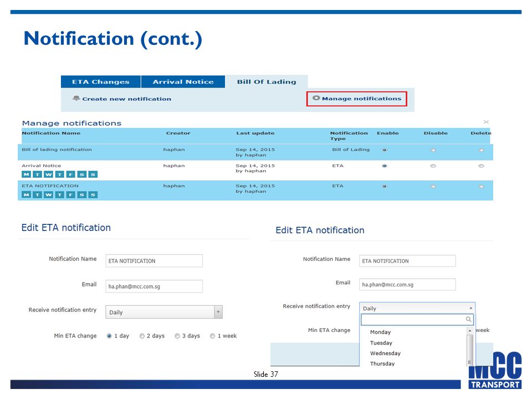Disable the Arrival Notice notification
The image size is (532, 399).
(433, 166)
